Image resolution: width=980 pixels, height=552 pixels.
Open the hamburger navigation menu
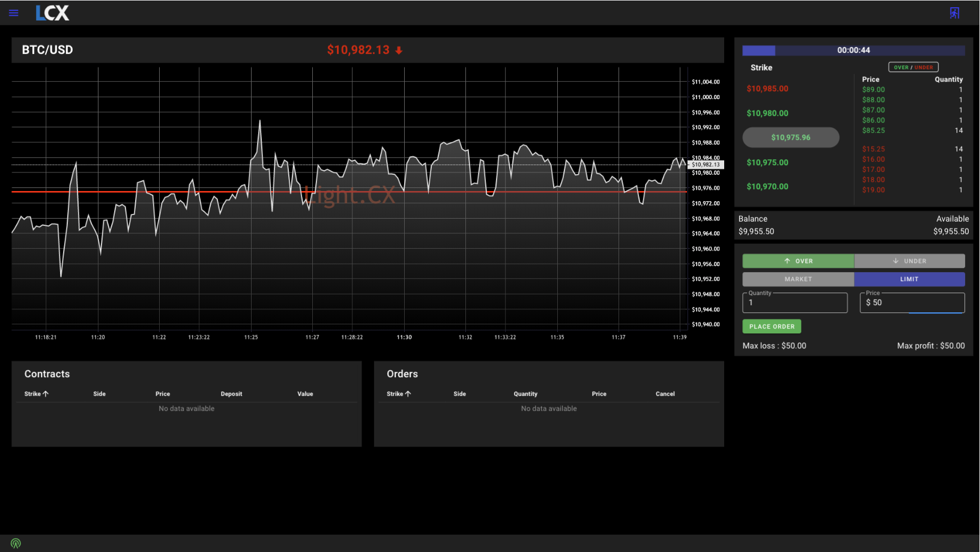(13, 13)
